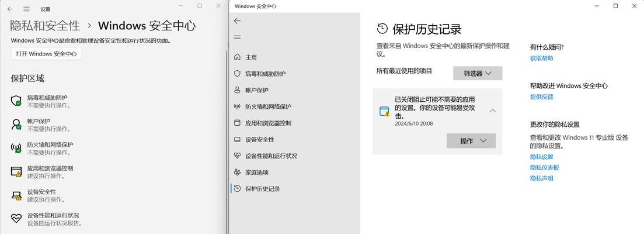Select 设备安全性 in Windows Security sidebar
Viewport: 644px width, 234px height.
[260, 139]
